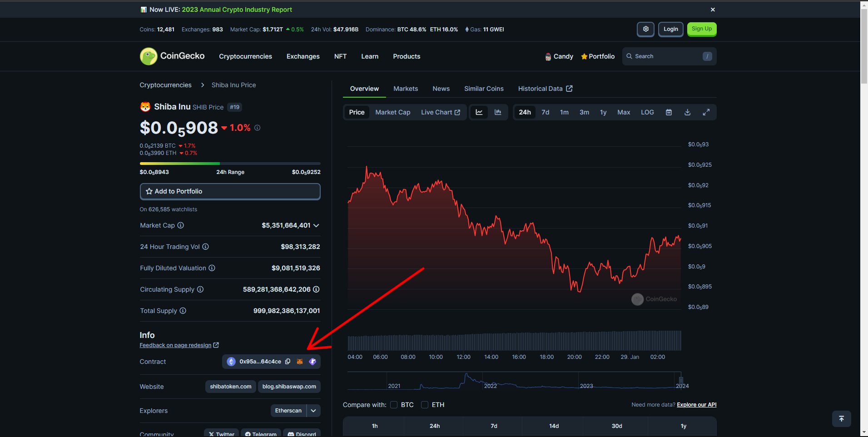Click info icon next to Market Cap

coord(180,225)
